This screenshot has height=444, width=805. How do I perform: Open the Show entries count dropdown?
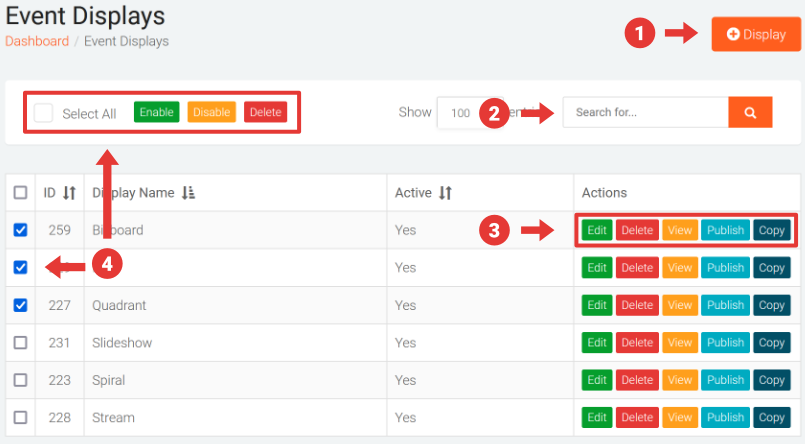(459, 113)
